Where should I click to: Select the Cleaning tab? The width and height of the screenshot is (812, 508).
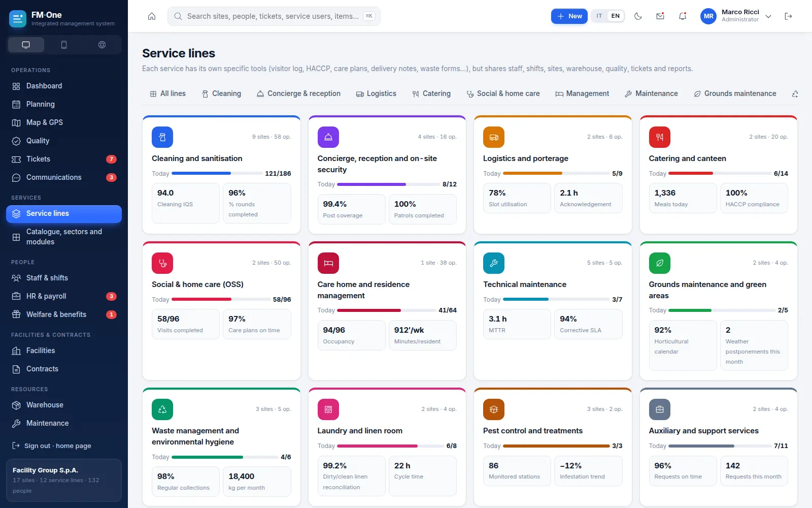pos(221,93)
